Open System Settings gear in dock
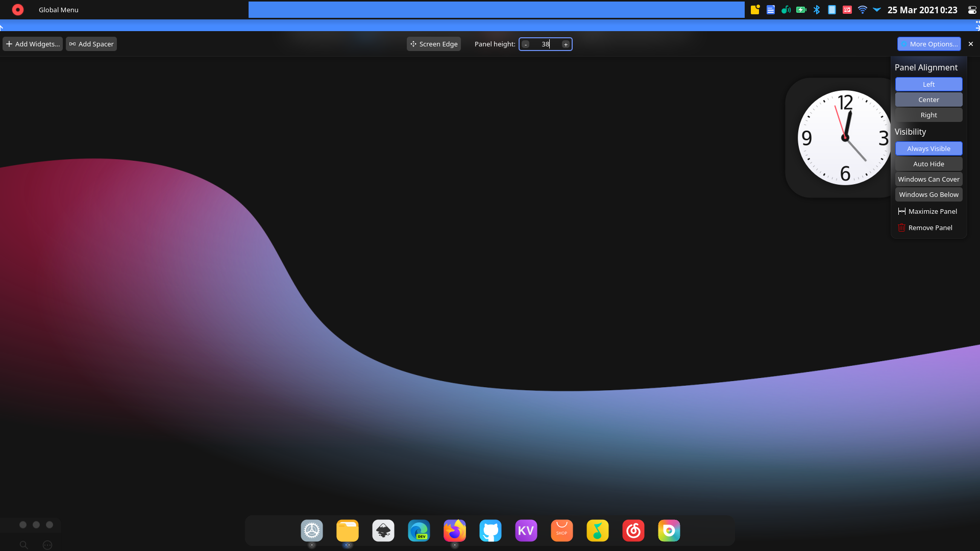The height and width of the screenshot is (551, 980). pyautogui.click(x=312, y=531)
